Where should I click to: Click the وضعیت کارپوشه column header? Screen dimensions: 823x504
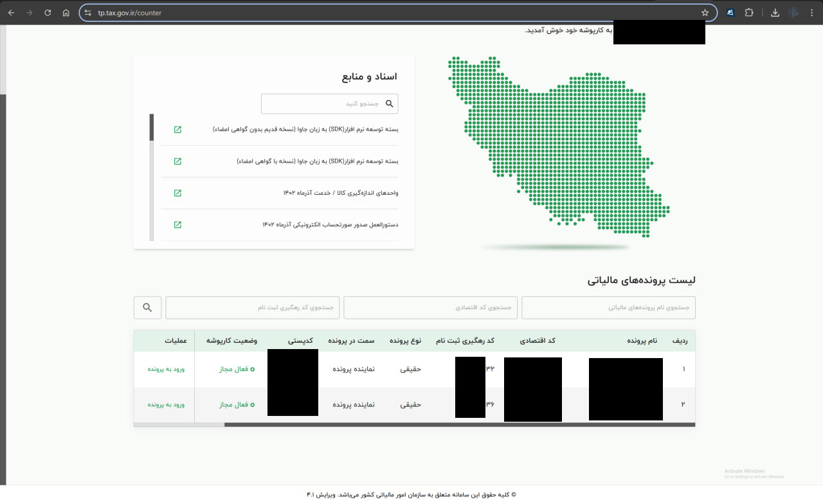click(x=231, y=341)
